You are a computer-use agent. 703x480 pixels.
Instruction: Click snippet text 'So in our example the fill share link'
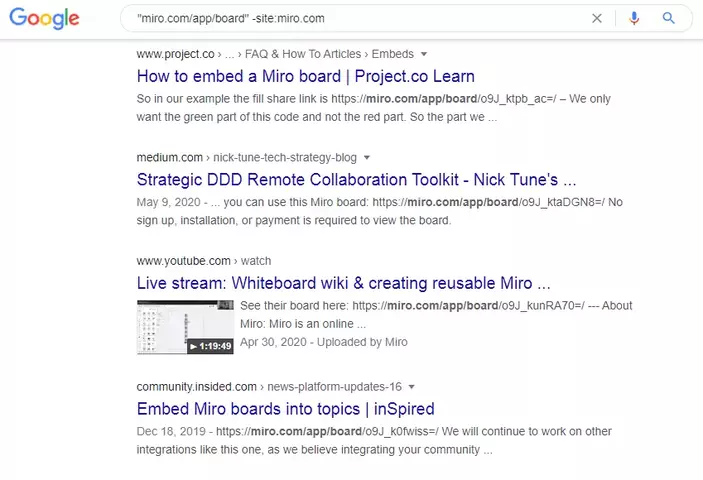coord(232,99)
